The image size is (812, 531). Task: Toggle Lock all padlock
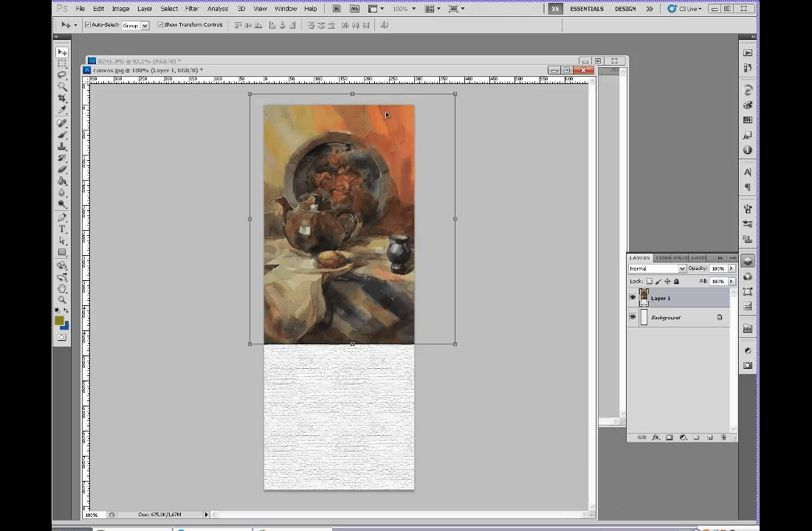coord(675,282)
